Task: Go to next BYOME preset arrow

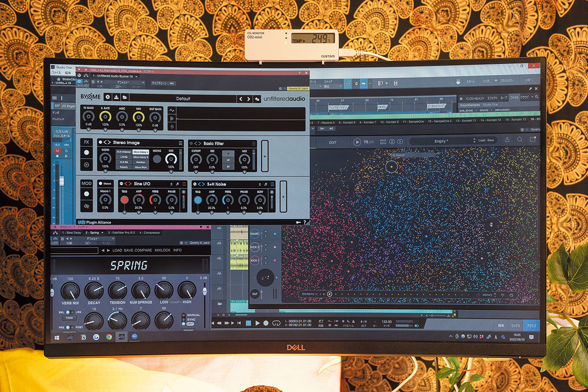Action: point(249,98)
